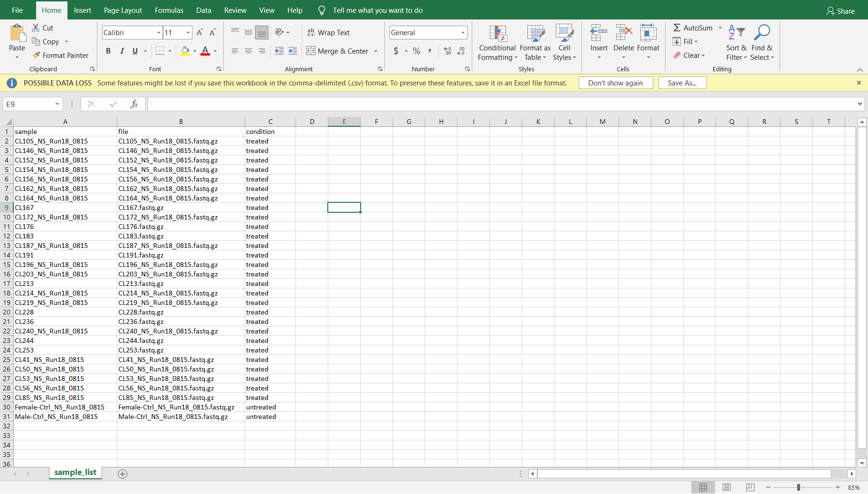The image size is (868, 494).
Task: Expand the formula bar
Action: pyautogui.click(x=860, y=104)
